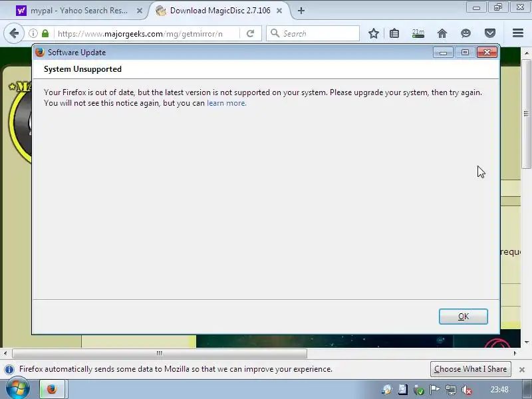Minimize the Software Update dialog
This screenshot has width=532, height=399.
(443, 53)
